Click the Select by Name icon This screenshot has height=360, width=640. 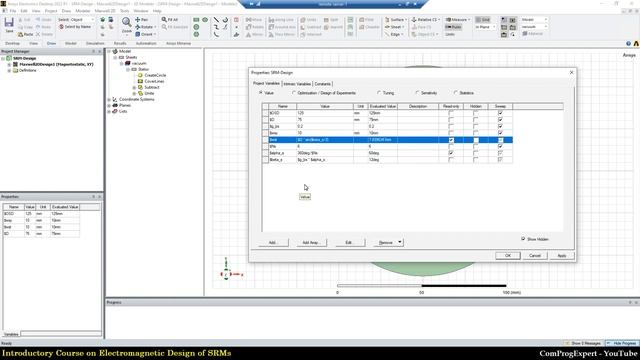pyautogui.click(x=61, y=27)
